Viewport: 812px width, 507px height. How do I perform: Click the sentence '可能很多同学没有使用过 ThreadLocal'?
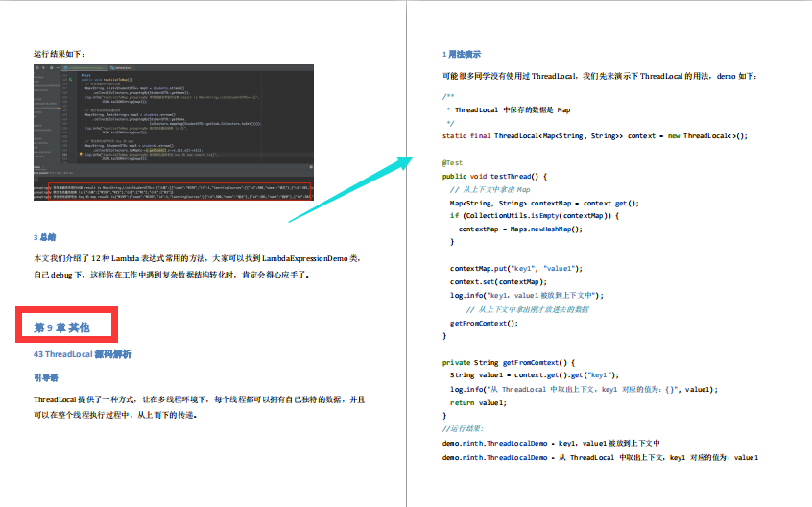click(x=600, y=76)
